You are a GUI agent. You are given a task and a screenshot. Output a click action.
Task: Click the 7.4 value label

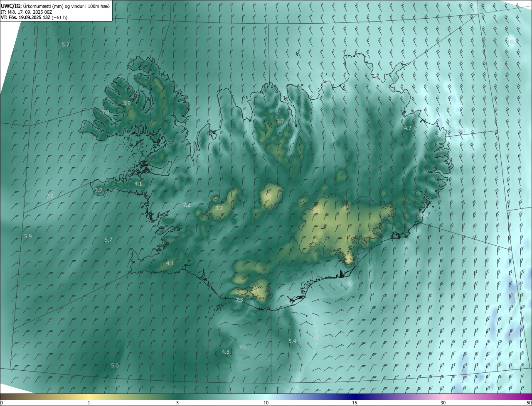pos(243,347)
